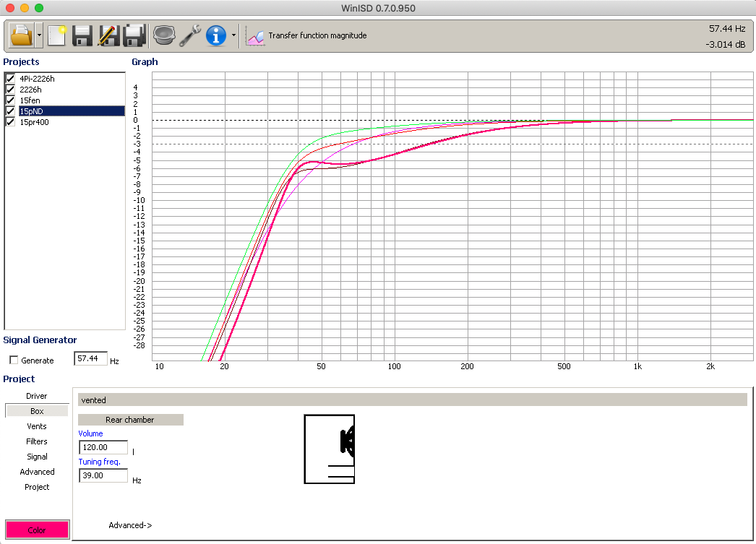Click the Volume field showing 120.00
This screenshot has height=544, width=756.
click(103, 447)
